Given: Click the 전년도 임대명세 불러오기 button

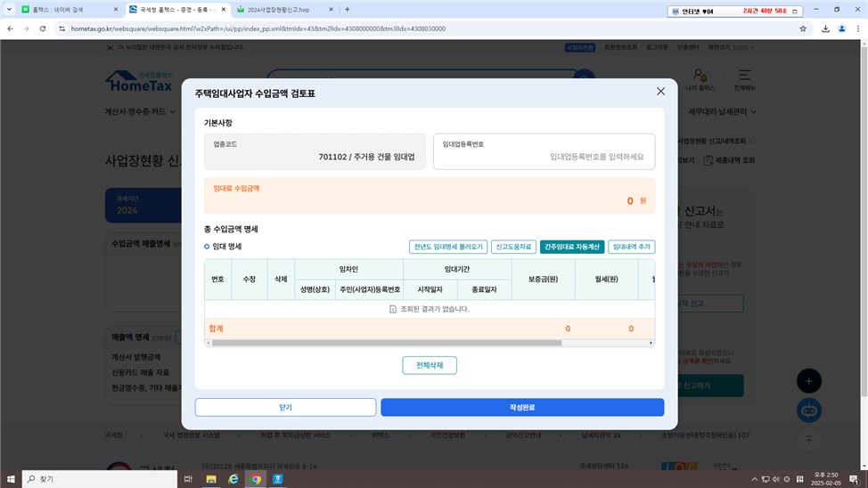Looking at the screenshot, I should (448, 247).
